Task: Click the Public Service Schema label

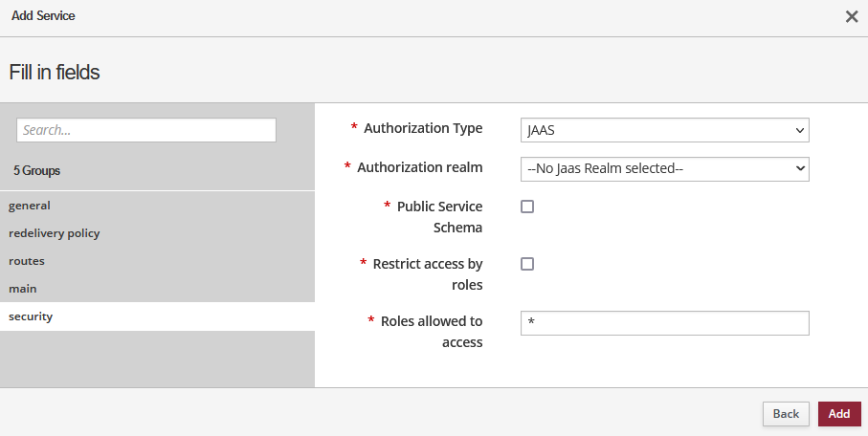Action: pos(439,217)
